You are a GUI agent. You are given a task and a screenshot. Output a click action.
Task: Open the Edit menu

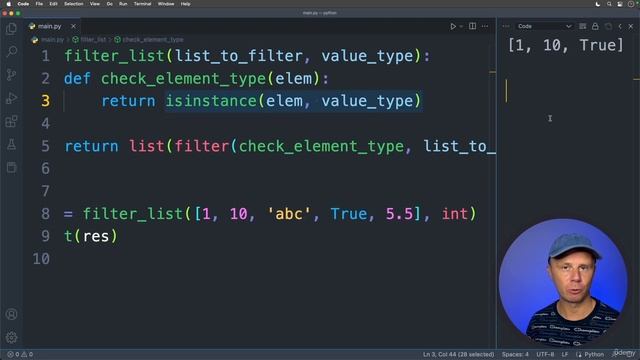(53, 4)
